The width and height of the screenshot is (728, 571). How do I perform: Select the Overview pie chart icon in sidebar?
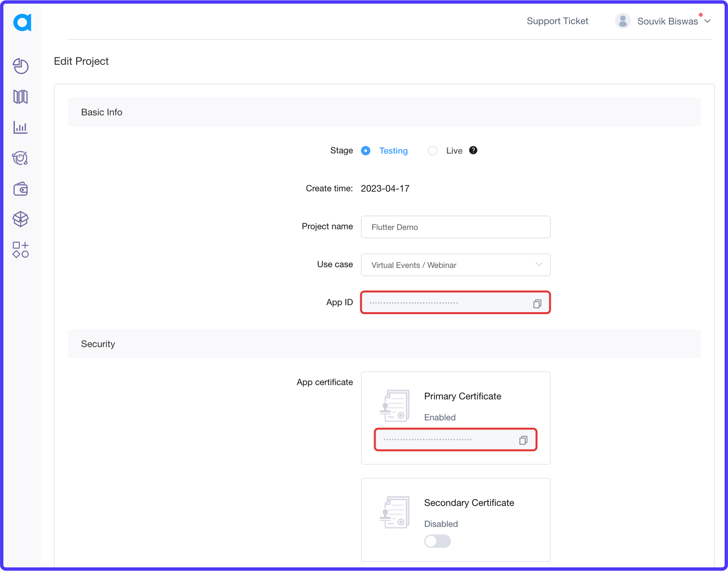point(20,66)
